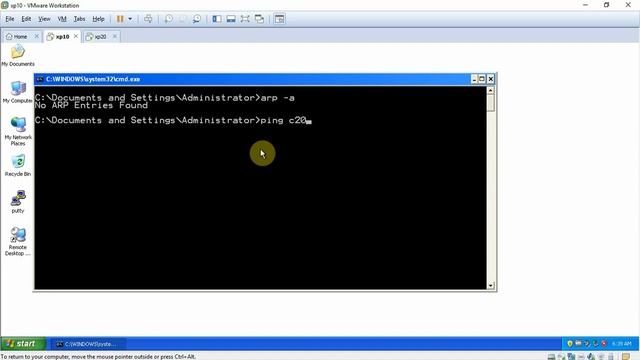
Task: Toggle the library sidebar view icon
Action: pyautogui.click(x=217, y=19)
